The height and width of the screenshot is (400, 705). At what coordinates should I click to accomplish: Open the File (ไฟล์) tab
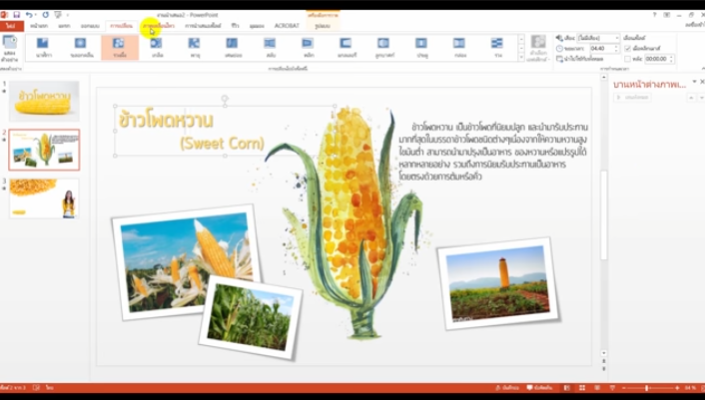(11, 26)
